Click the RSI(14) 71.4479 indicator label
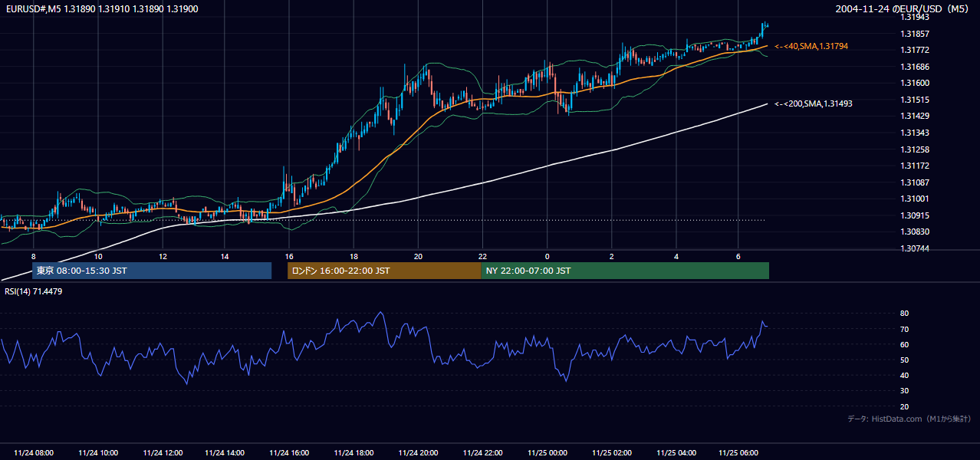980x460 pixels. coord(34,291)
